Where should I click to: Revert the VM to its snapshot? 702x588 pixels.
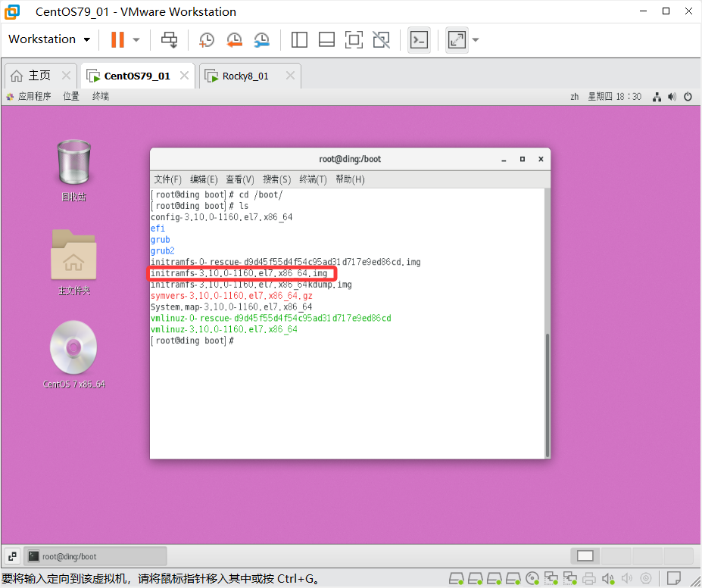point(234,39)
